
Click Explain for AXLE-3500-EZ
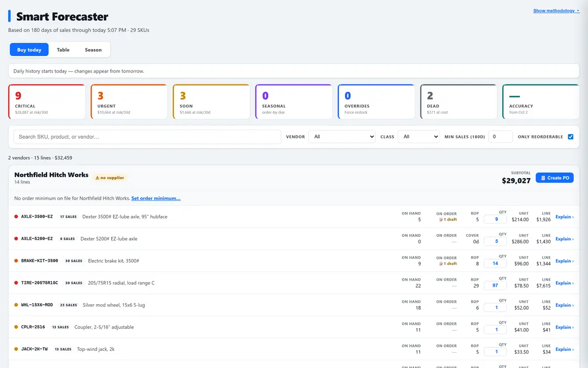564,217
